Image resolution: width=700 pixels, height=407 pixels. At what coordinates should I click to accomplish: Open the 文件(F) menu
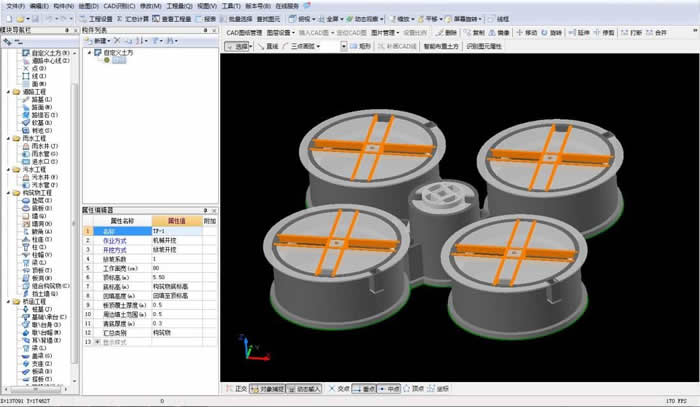[x=16, y=6]
